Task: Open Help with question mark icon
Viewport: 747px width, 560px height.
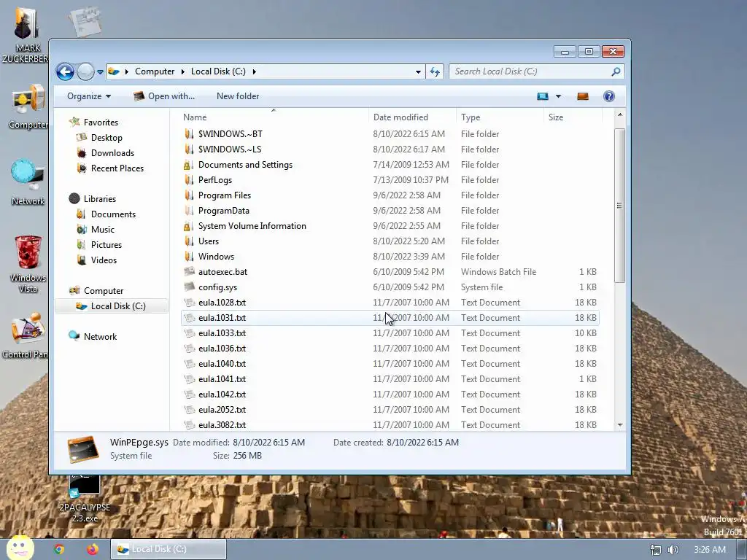Action: [609, 96]
